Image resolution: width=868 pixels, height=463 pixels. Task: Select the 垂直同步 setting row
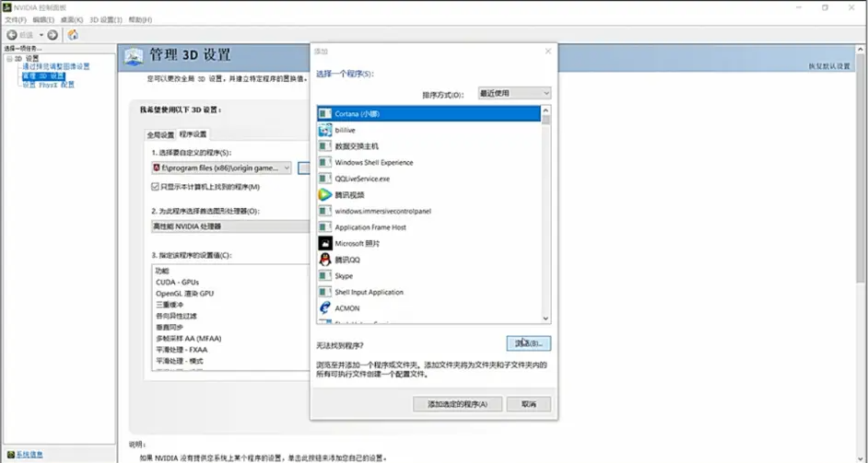230,328
